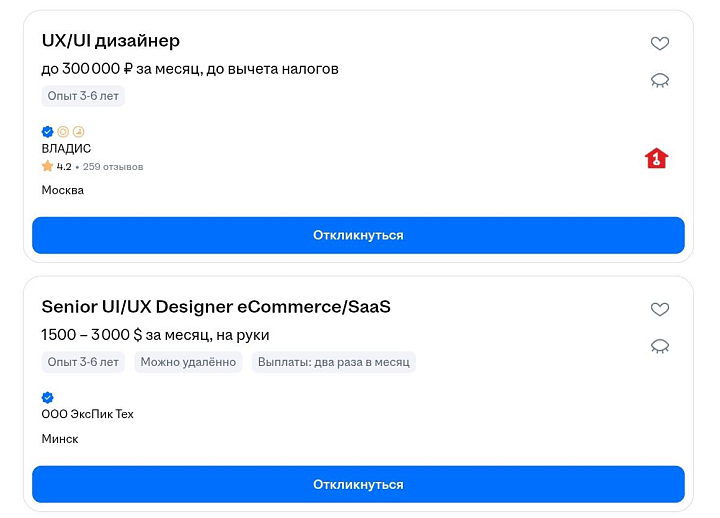Click first orange award badge by ВЛАДИС

pyautogui.click(x=63, y=131)
